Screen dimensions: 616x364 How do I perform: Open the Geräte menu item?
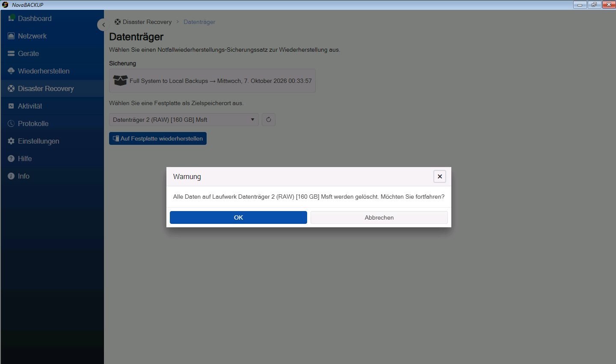pos(52,53)
